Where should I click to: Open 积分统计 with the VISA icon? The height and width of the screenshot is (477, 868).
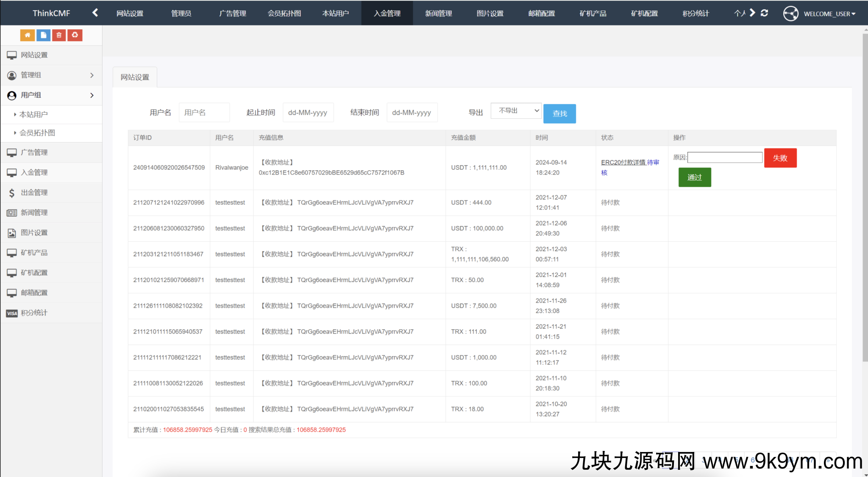[34, 313]
